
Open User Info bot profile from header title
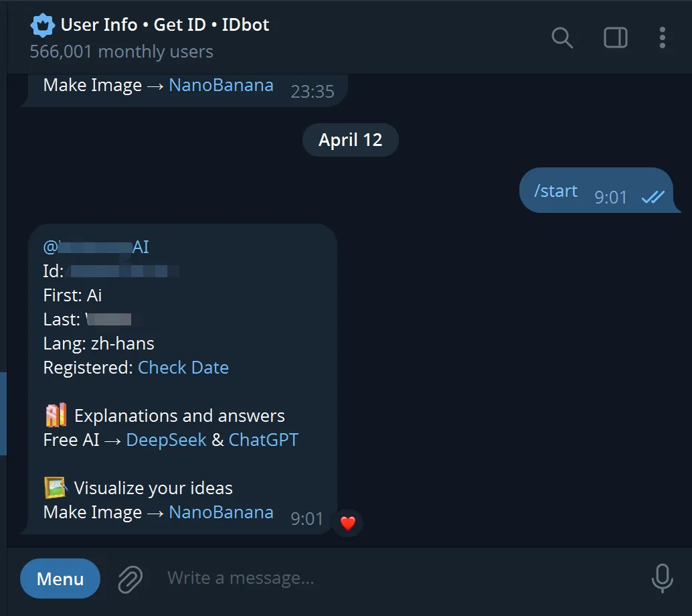[165, 25]
